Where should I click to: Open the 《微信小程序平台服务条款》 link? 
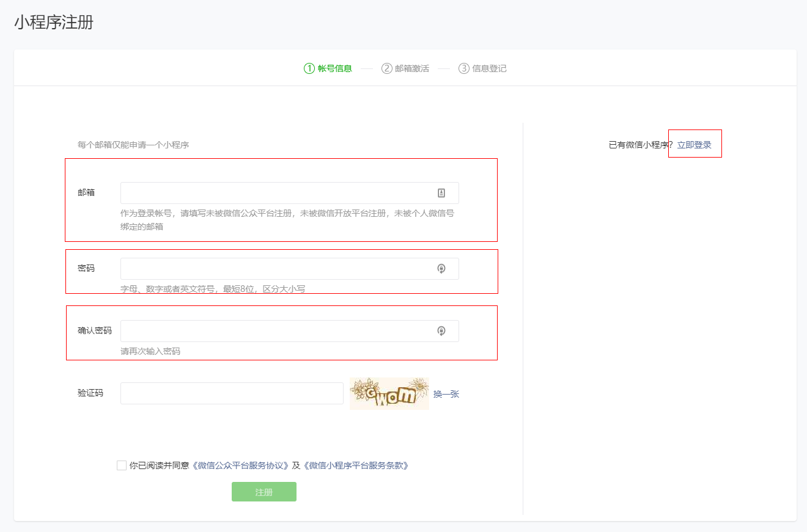pyautogui.click(x=356, y=465)
